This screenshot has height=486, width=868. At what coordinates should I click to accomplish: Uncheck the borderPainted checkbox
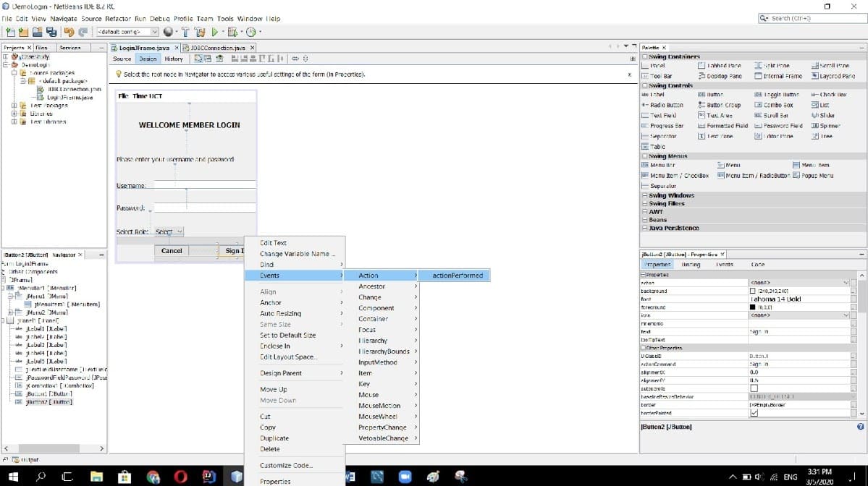(x=754, y=413)
